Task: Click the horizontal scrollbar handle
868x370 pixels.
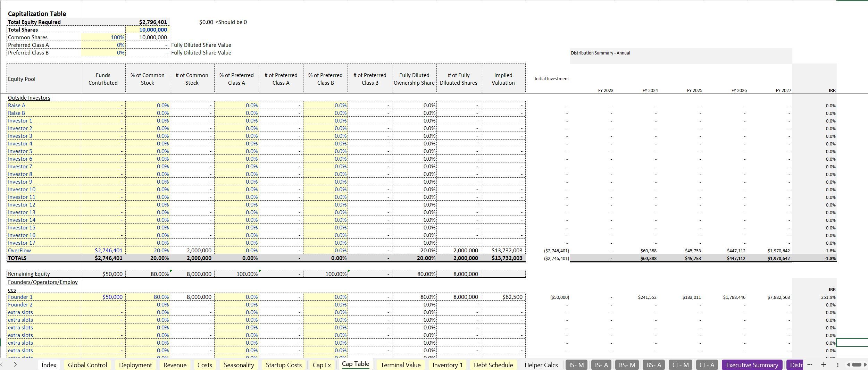Action: (857, 364)
